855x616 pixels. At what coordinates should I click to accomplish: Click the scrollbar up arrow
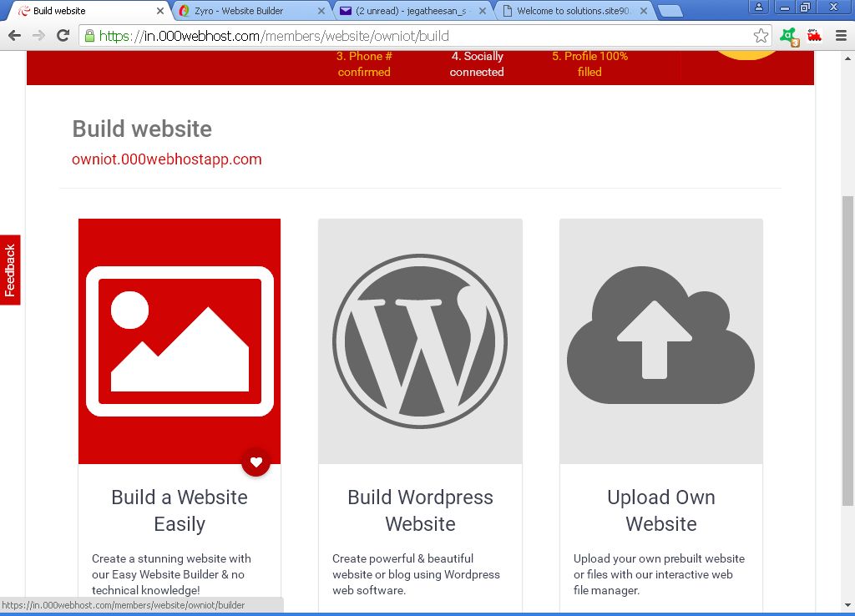pos(847,58)
